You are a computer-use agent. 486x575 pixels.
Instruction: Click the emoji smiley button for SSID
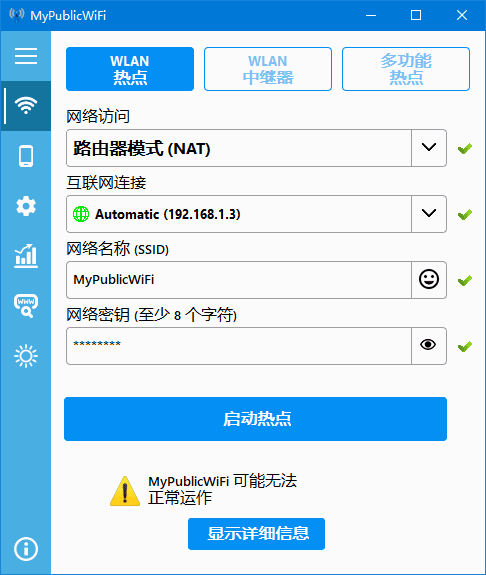coord(429,280)
